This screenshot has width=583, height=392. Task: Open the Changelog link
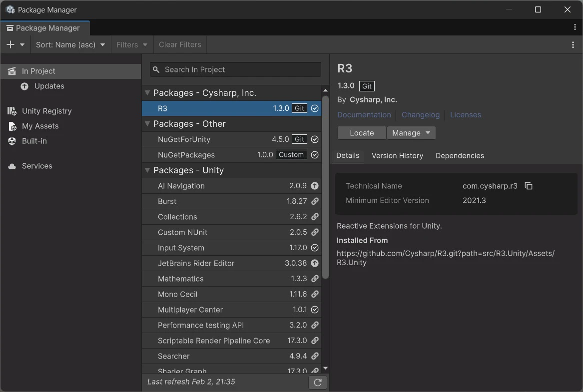421,115
